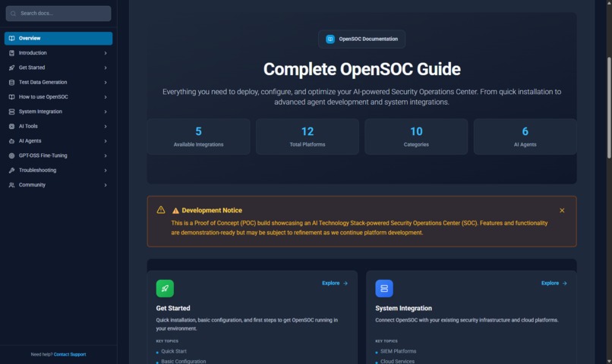Open the Introduction menu item
Viewport: 612px width, 364px height.
click(58, 53)
